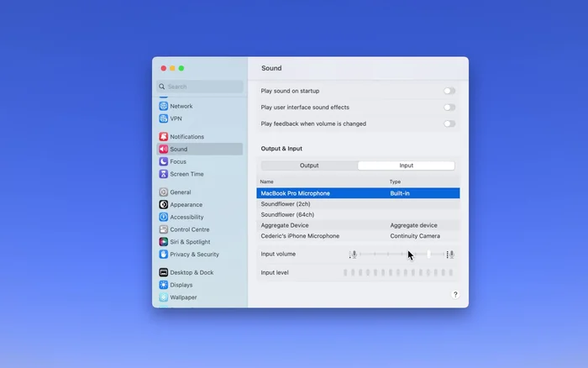Select Siri & Spotlight icon
The height and width of the screenshot is (368, 588).
click(x=164, y=242)
